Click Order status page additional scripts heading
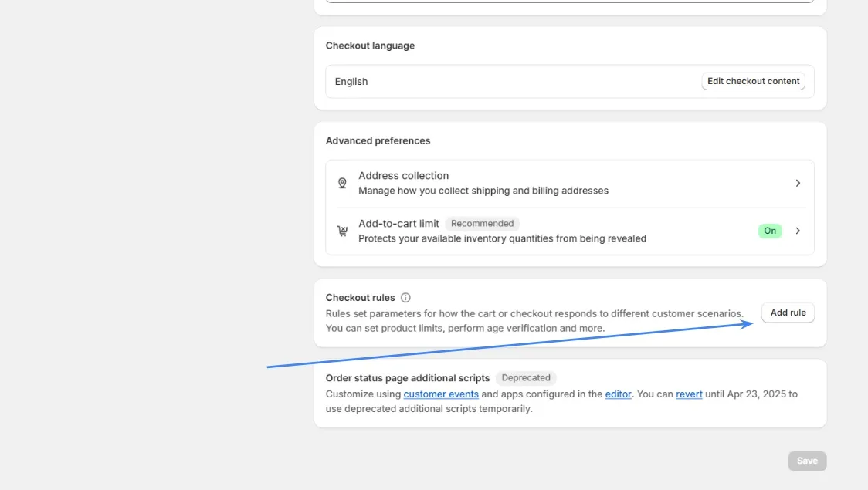This screenshot has height=490, width=868. tap(408, 378)
